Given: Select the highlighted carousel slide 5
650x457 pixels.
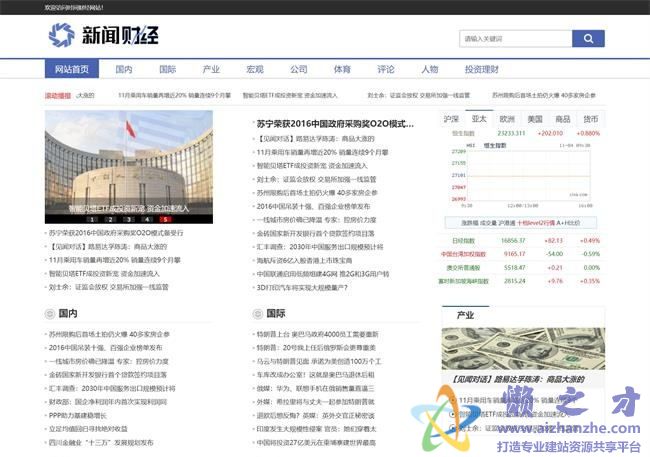Looking at the screenshot, I should coord(165,219).
